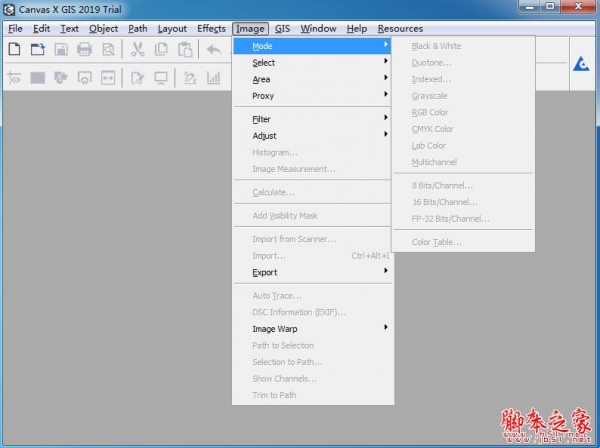Choose Selection to Path...
This screenshot has width=600, height=448.
[x=312, y=362]
